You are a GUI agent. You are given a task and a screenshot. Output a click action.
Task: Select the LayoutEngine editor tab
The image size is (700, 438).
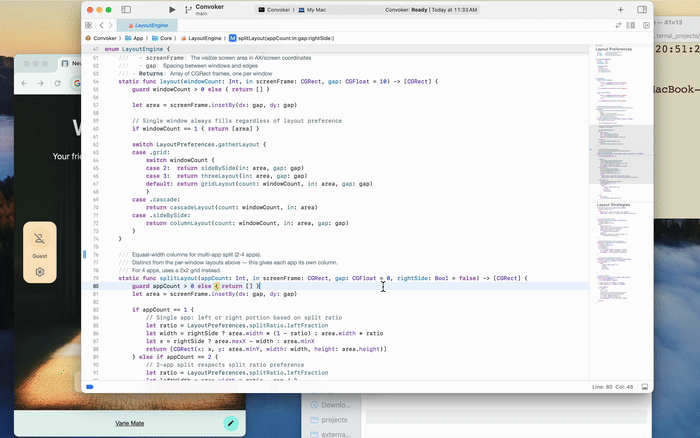(x=147, y=25)
